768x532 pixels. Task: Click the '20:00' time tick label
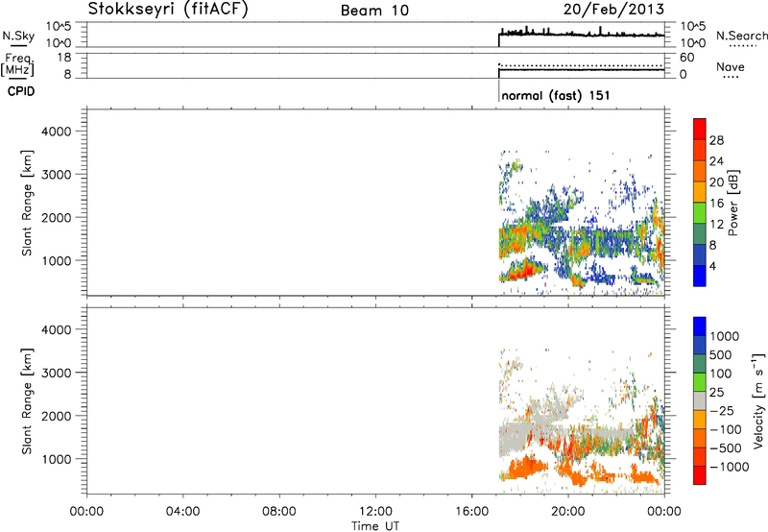[568, 512]
